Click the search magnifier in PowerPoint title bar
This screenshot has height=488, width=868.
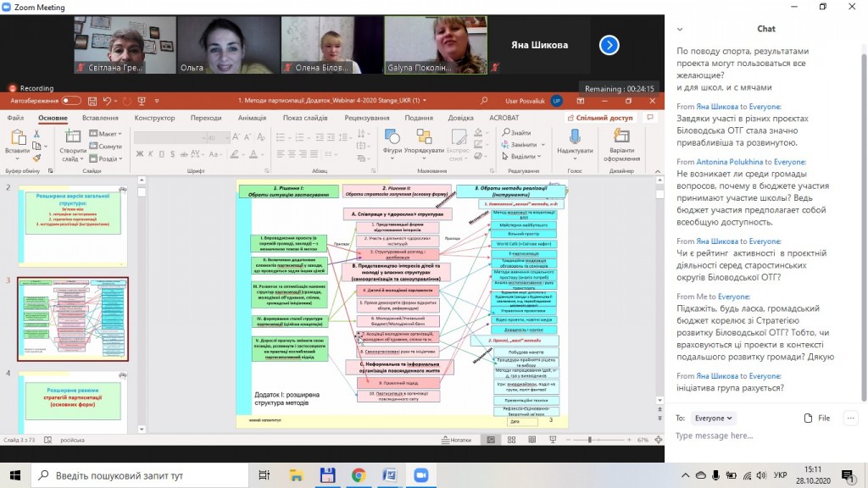pos(484,101)
